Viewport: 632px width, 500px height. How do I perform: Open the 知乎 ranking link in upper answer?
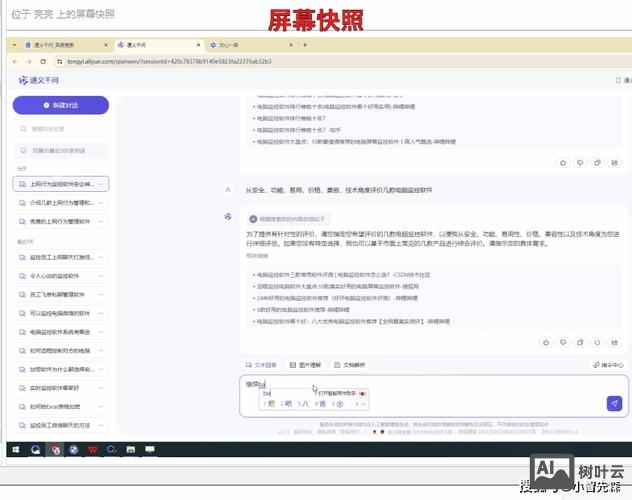pos(299,130)
